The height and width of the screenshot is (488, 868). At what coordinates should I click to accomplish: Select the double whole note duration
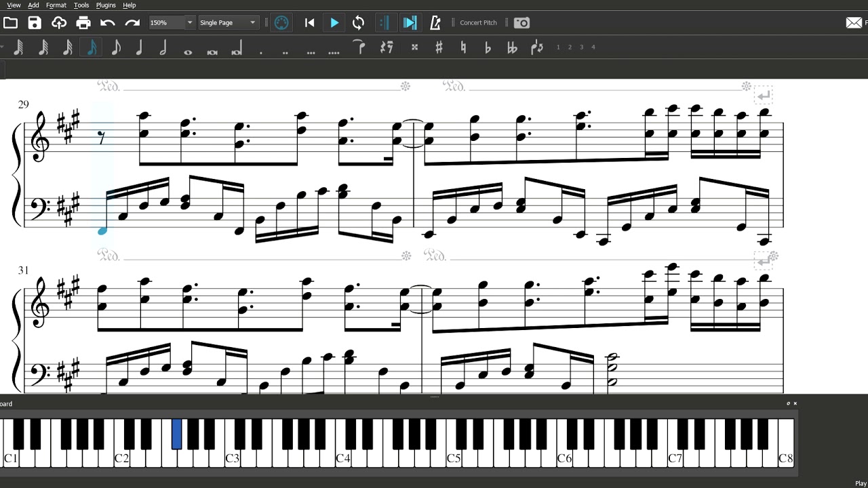212,52
